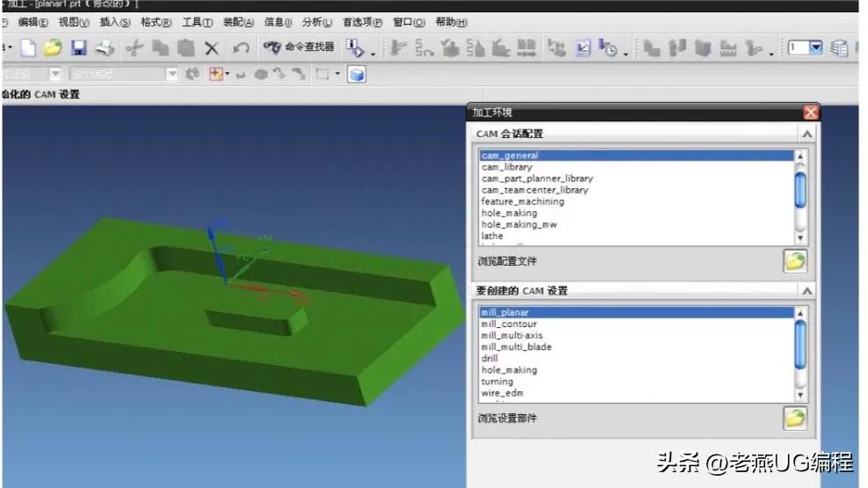Click the Print icon
This screenshot has height=488, width=868.
tap(105, 48)
